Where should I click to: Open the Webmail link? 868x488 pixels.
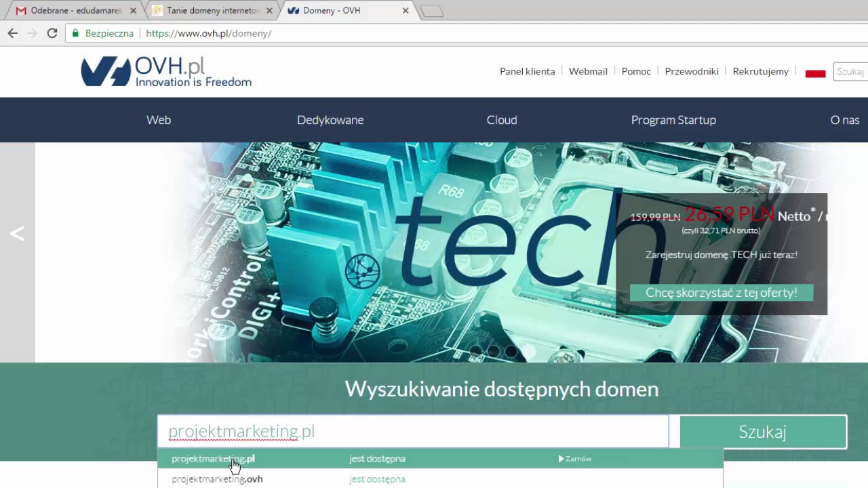click(x=588, y=71)
